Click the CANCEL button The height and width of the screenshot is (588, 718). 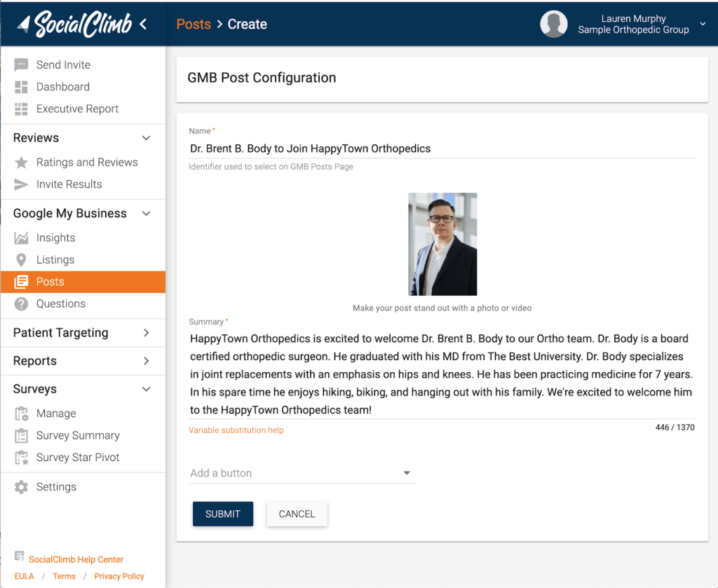(x=297, y=514)
